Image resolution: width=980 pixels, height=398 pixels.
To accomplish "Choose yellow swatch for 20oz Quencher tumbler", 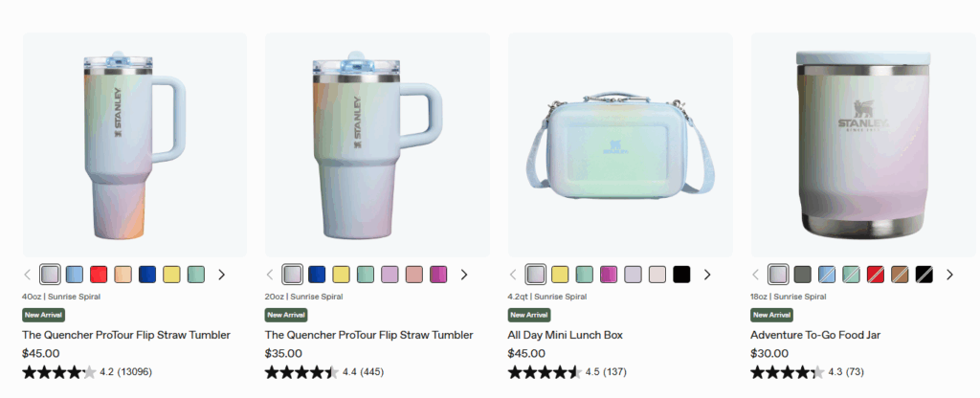I will click(342, 275).
